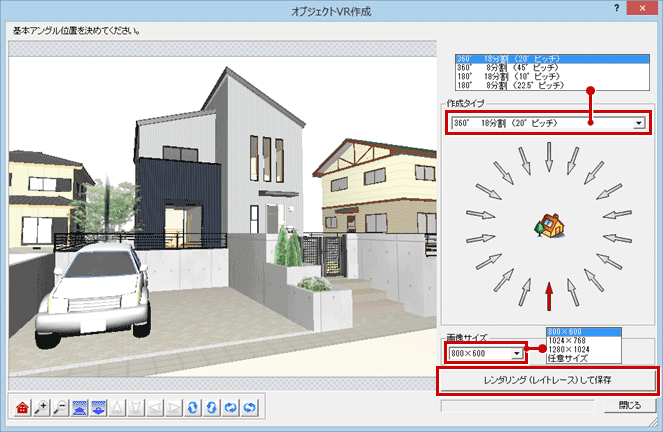
Task: Click the zoom in magnifier icon
Action: (x=41, y=407)
